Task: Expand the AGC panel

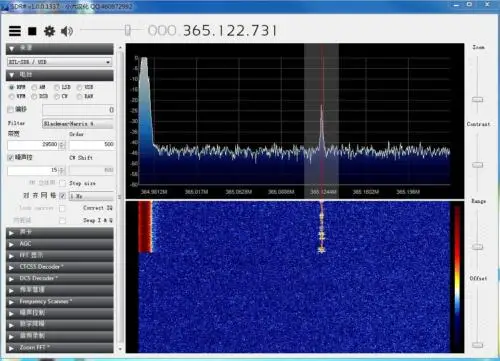Action: click(60, 244)
